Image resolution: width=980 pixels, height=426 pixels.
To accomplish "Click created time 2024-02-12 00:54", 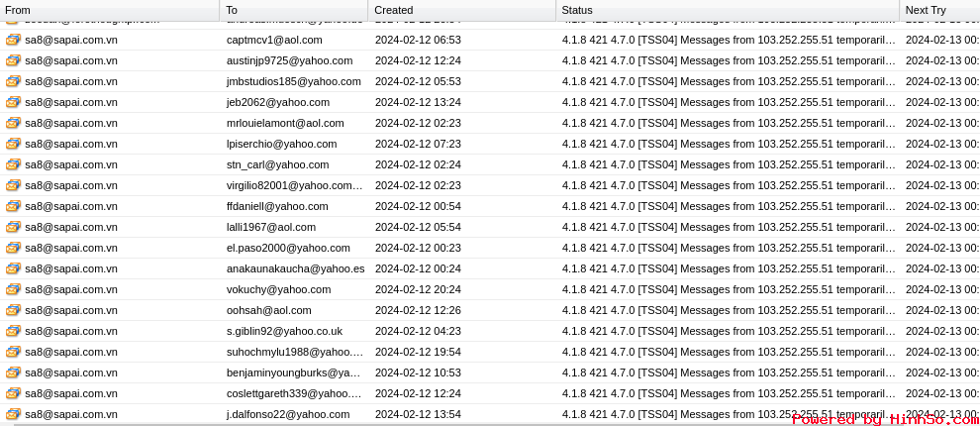I will coord(418,206).
